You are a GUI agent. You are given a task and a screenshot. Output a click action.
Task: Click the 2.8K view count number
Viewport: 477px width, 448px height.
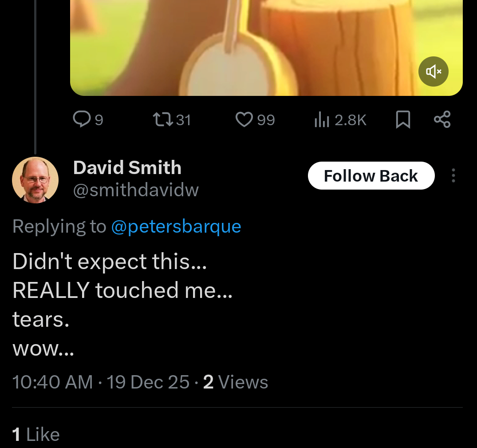pos(351,120)
